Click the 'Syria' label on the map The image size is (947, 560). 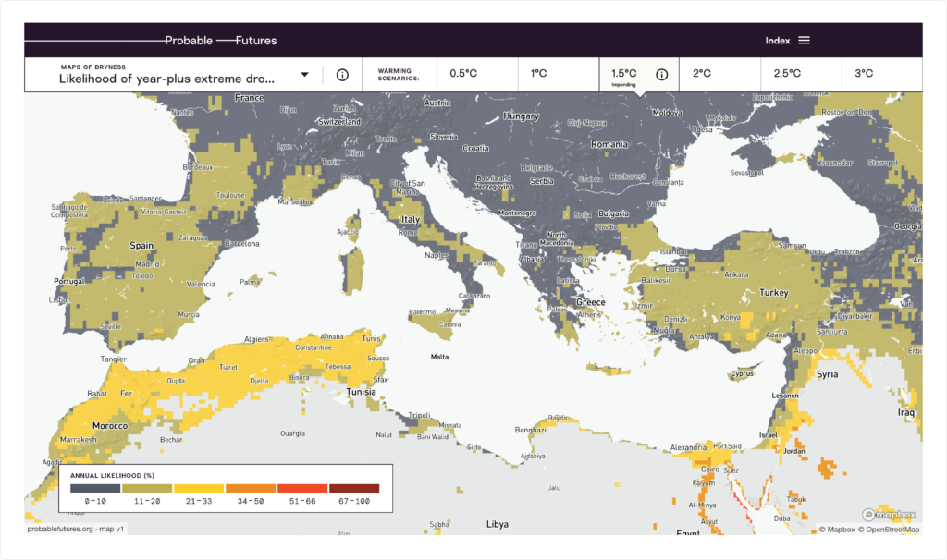828,374
